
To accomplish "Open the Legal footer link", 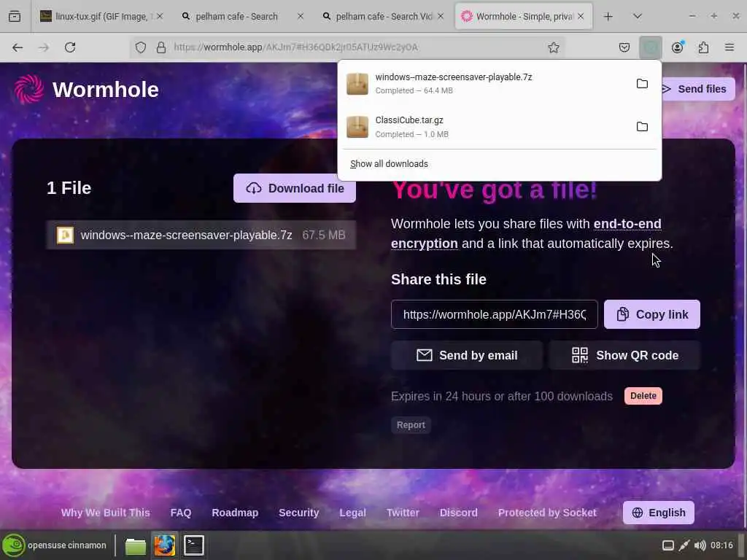I will (352, 513).
